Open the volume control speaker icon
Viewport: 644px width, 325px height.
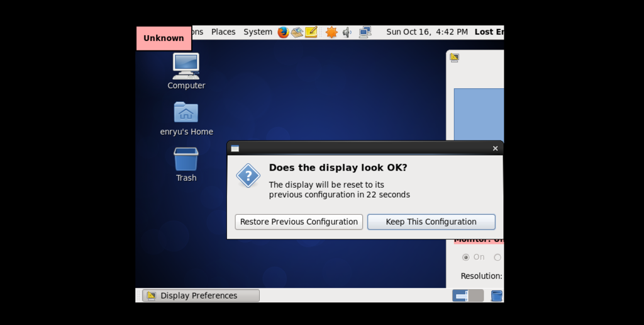[347, 32]
